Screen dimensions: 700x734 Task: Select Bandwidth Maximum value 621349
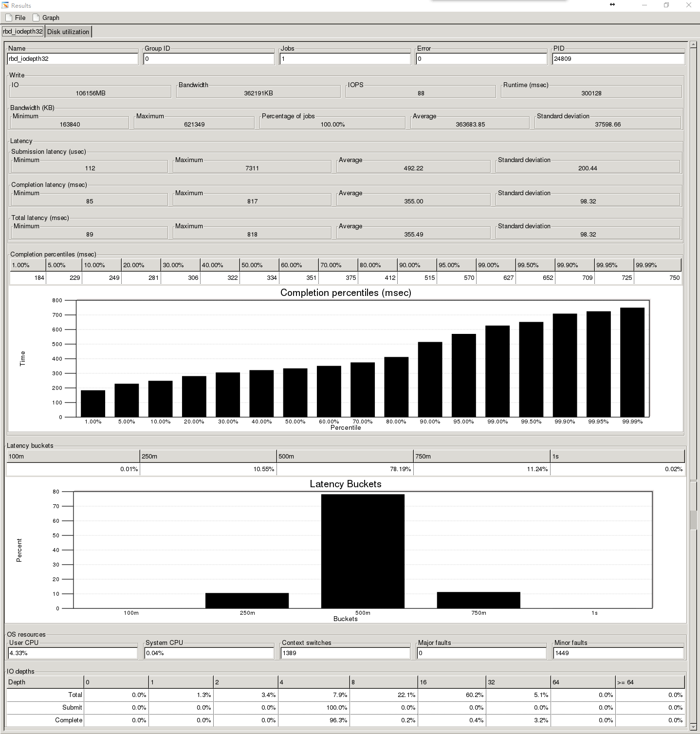(194, 124)
